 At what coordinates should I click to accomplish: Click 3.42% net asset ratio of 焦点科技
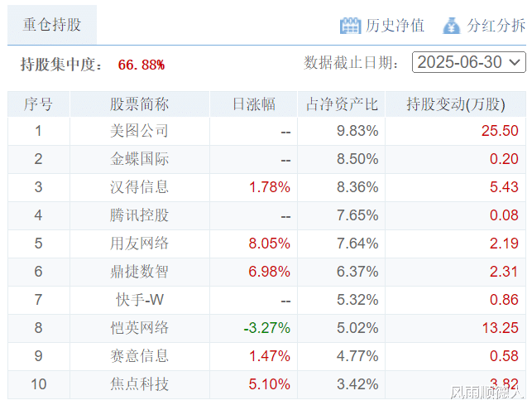click(x=357, y=384)
